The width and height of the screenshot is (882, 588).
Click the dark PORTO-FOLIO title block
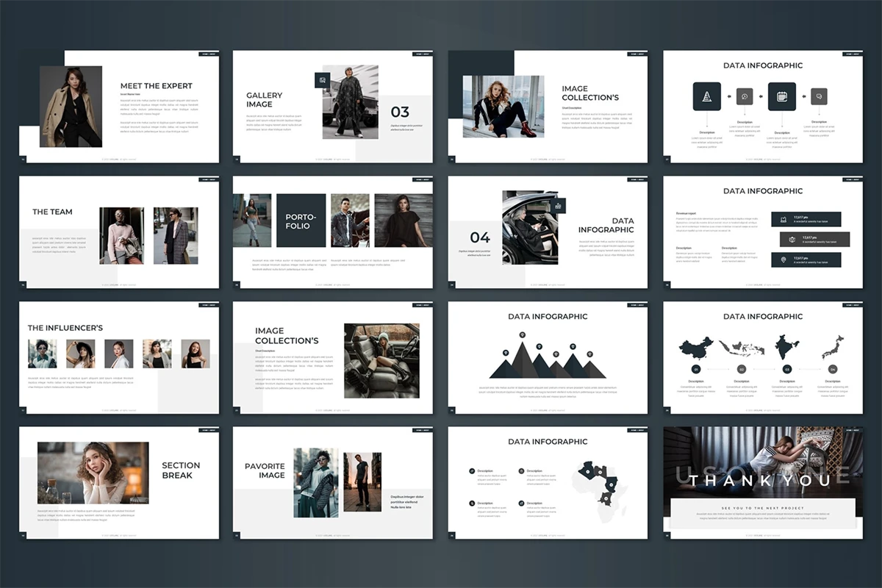[x=301, y=220]
